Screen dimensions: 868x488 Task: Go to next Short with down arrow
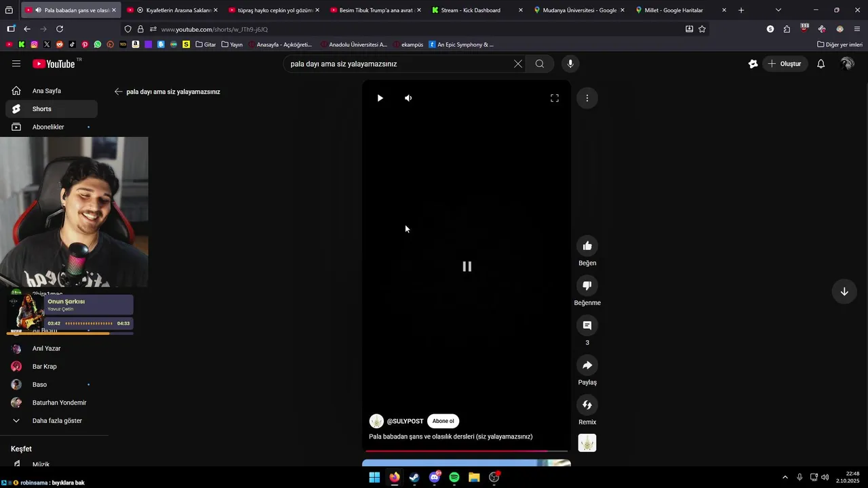point(844,291)
